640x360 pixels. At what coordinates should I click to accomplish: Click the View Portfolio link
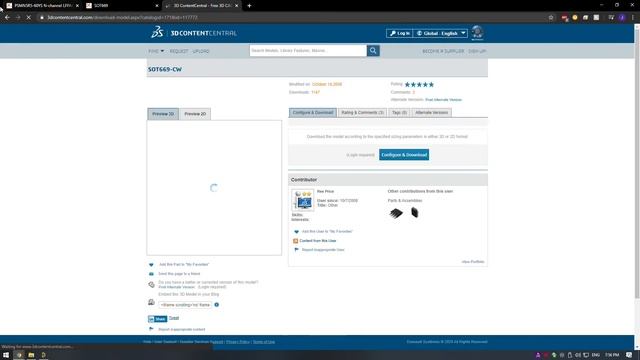click(x=473, y=262)
